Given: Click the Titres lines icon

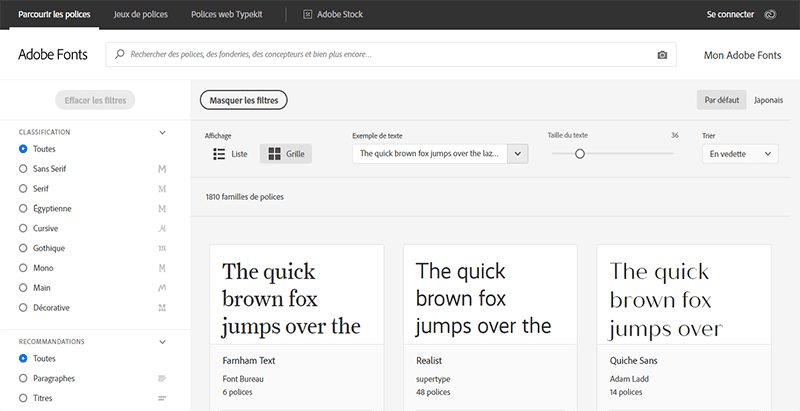Looking at the screenshot, I should click(162, 398).
